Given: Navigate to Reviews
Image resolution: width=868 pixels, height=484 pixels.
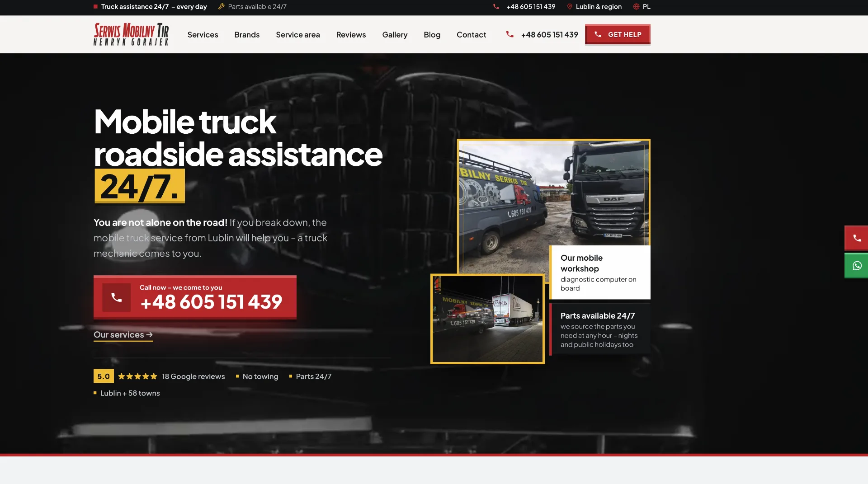Looking at the screenshot, I should click(x=351, y=35).
